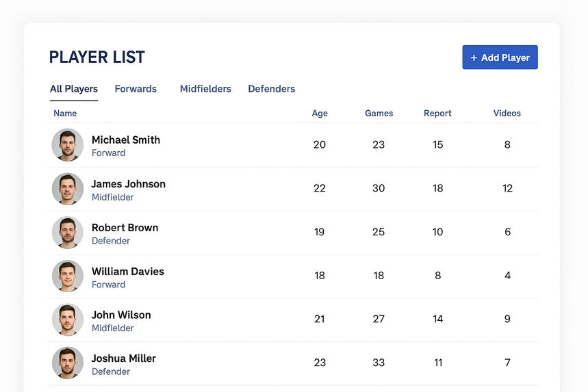Open the Forwards tab

(x=136, y=89)
